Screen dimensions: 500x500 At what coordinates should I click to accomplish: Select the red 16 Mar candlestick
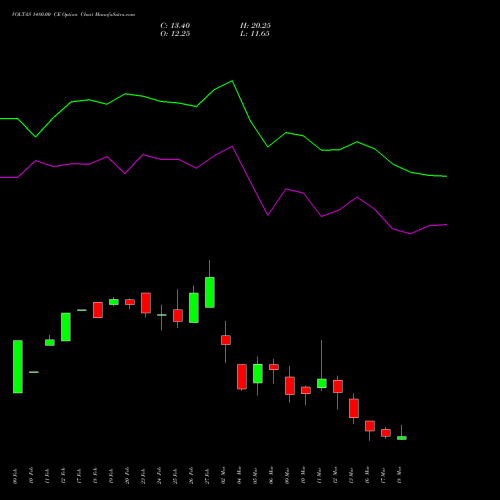[370, 426]
